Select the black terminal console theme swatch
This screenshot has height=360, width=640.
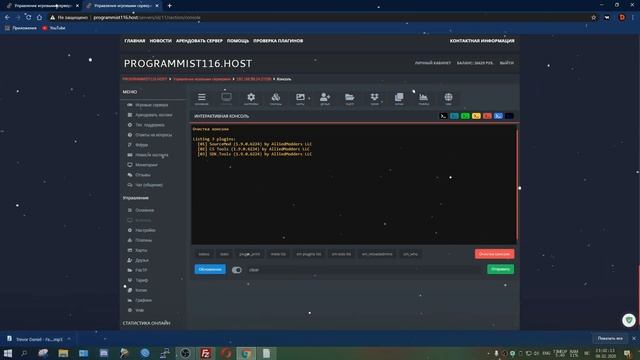pyautogui.click(x=443, y=116)
